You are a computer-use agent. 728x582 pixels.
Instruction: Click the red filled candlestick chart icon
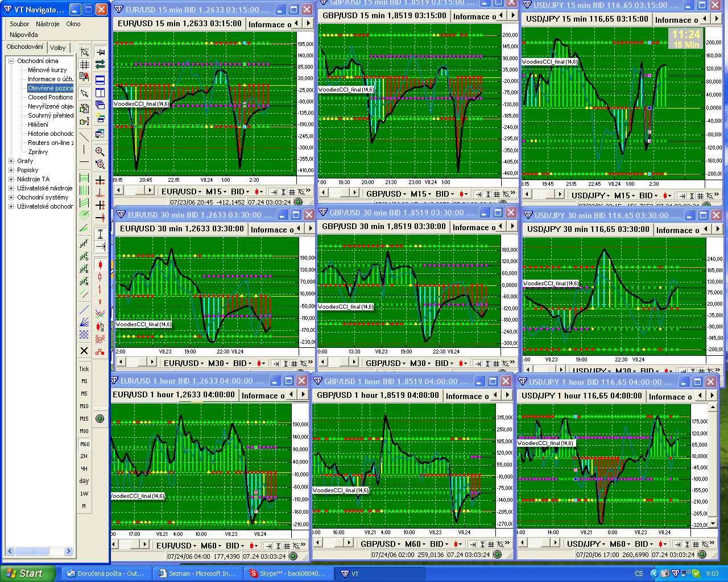(x=100, y=264)
